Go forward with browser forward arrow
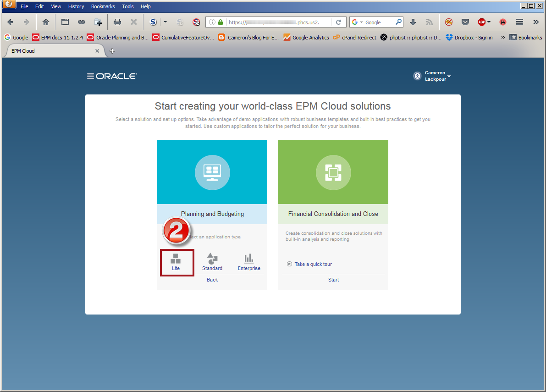 click(x=27, y=22)
